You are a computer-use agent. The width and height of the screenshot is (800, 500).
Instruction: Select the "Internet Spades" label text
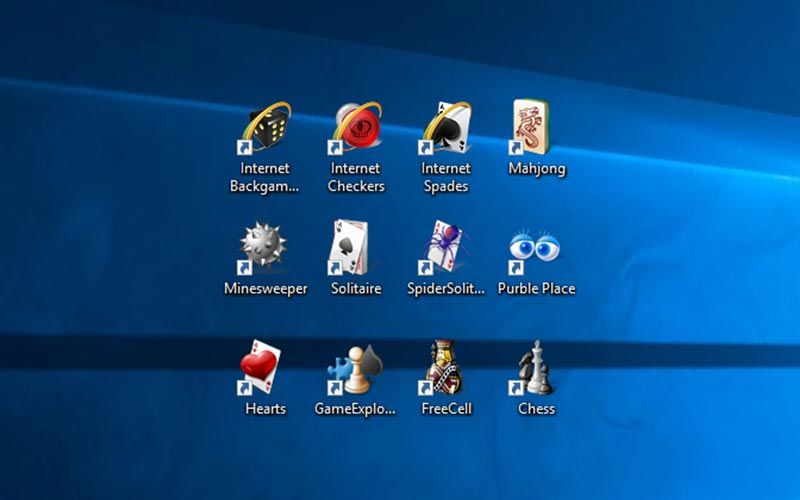coord(446,178)
